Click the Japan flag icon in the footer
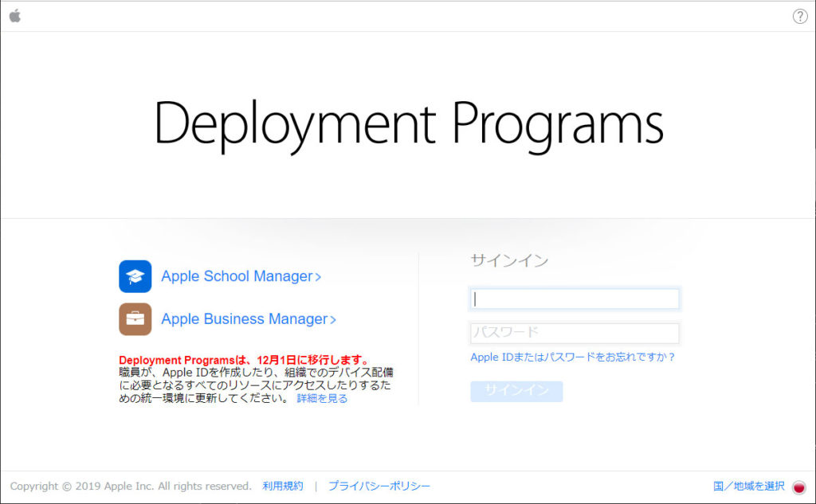This screenshot has width=816, height=504. pos(799,486)
